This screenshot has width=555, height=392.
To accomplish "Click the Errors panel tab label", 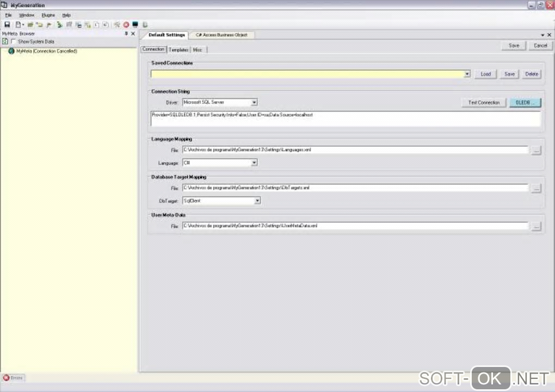I will click(17, 378).
